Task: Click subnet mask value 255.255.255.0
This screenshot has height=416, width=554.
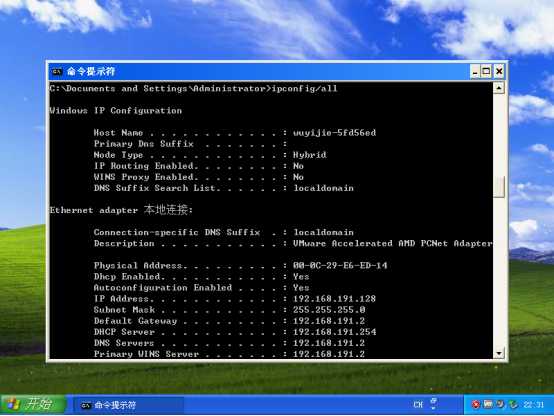Action: (329, 310)
